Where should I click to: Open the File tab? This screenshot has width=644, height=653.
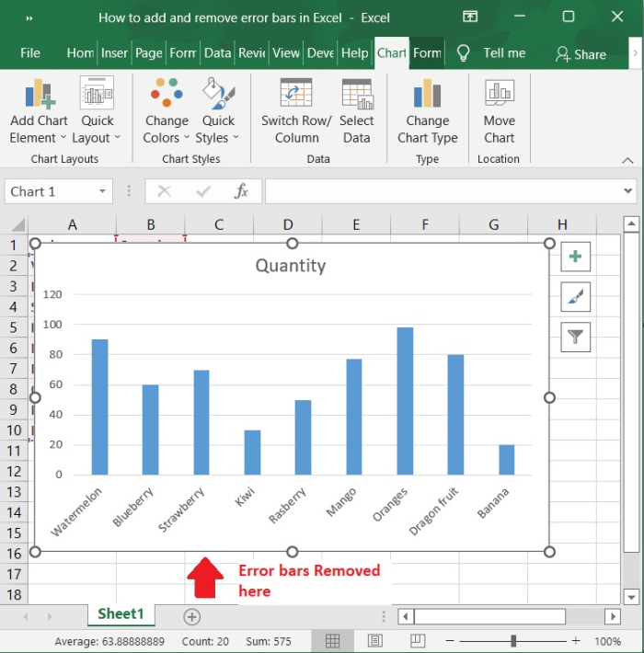[x=30, y=53]
